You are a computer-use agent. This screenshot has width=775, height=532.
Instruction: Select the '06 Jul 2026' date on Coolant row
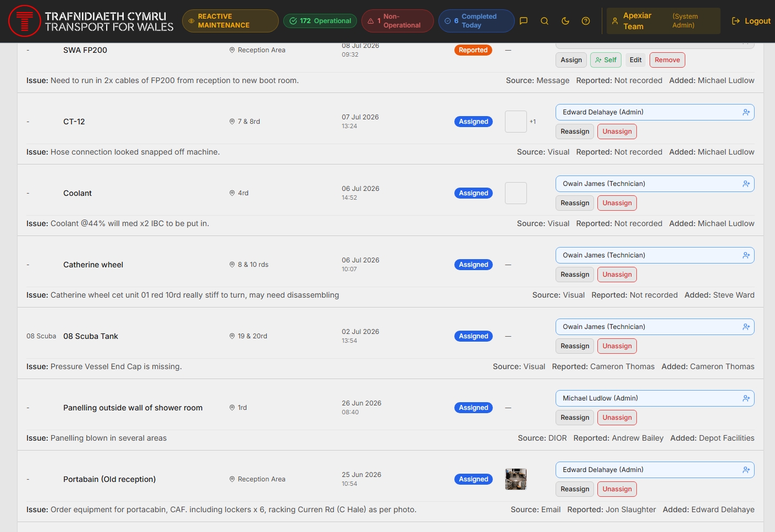point(360,189)
